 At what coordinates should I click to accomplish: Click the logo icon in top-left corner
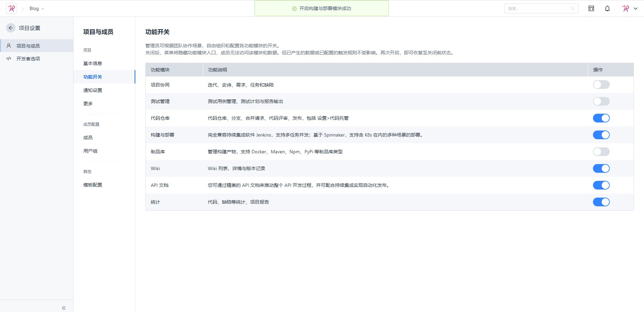pyautogui.click(x=11, y=8)
